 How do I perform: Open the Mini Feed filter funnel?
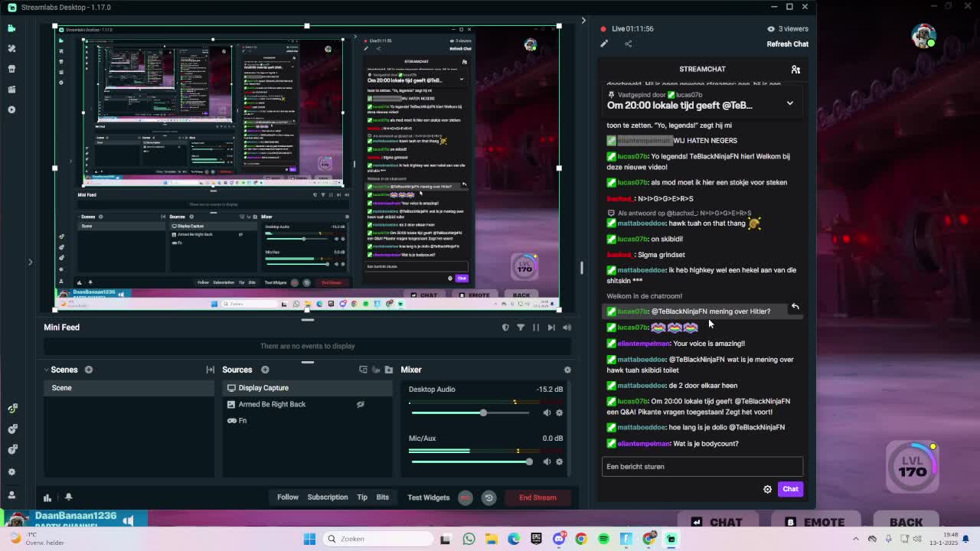pyautogui.click(x=521, y=328)
